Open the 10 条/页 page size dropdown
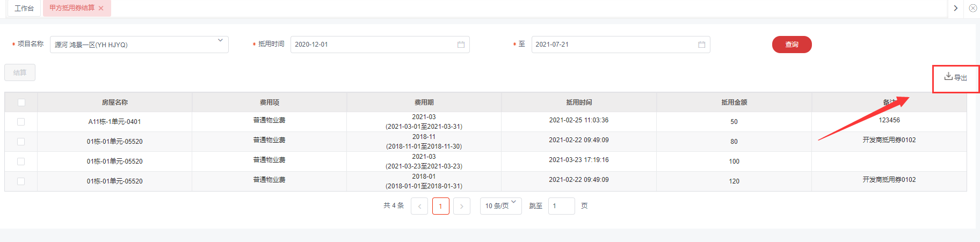980x242 pixels. [500, 206]
